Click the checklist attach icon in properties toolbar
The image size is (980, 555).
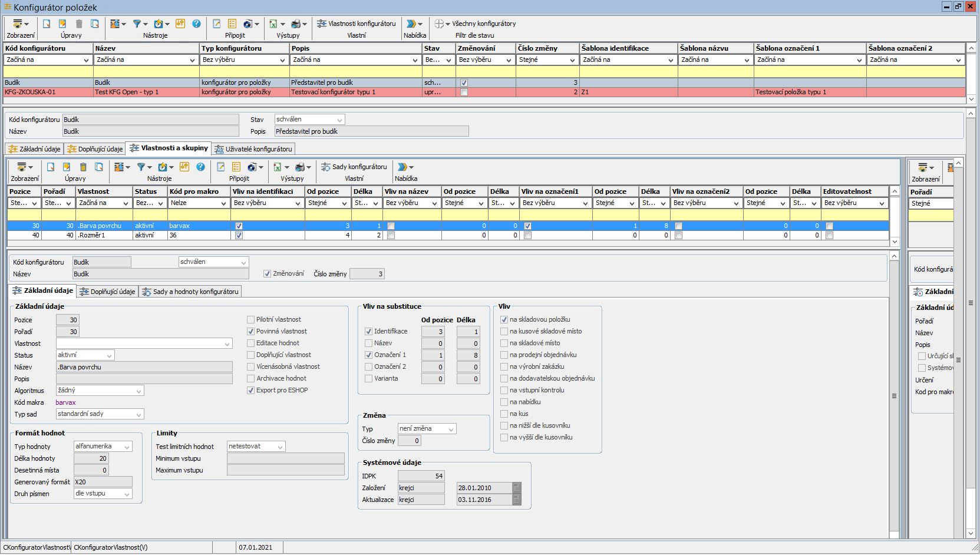[x=236, y=167]
